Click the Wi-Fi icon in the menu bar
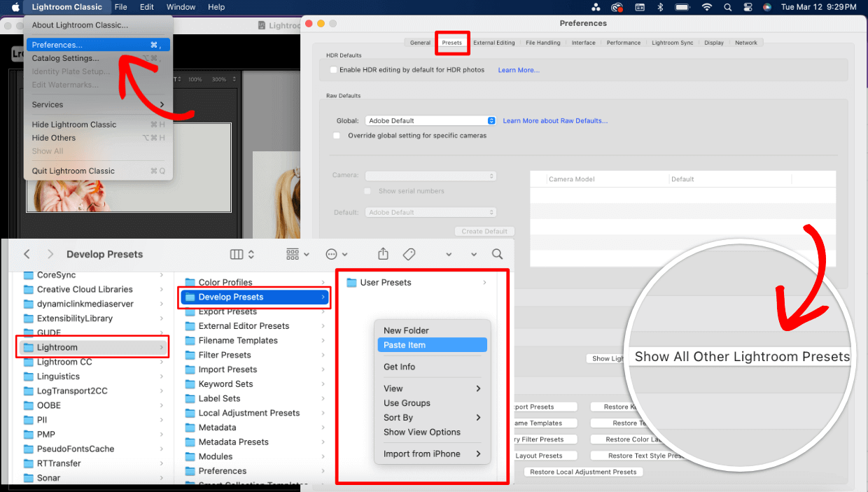Viewport: 868px width, 492px height. click(706, 7)
